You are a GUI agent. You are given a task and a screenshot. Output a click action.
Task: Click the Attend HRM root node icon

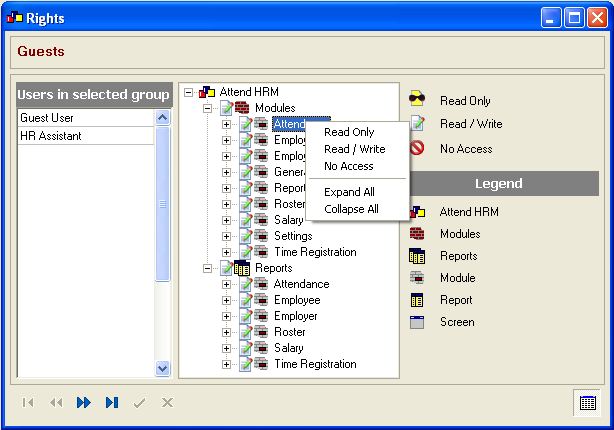point(207,92)
